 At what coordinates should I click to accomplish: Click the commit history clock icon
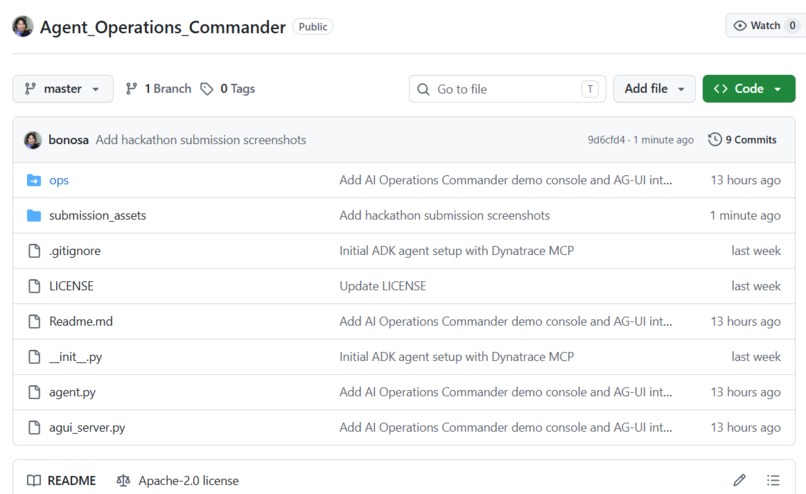pos(715,139)
